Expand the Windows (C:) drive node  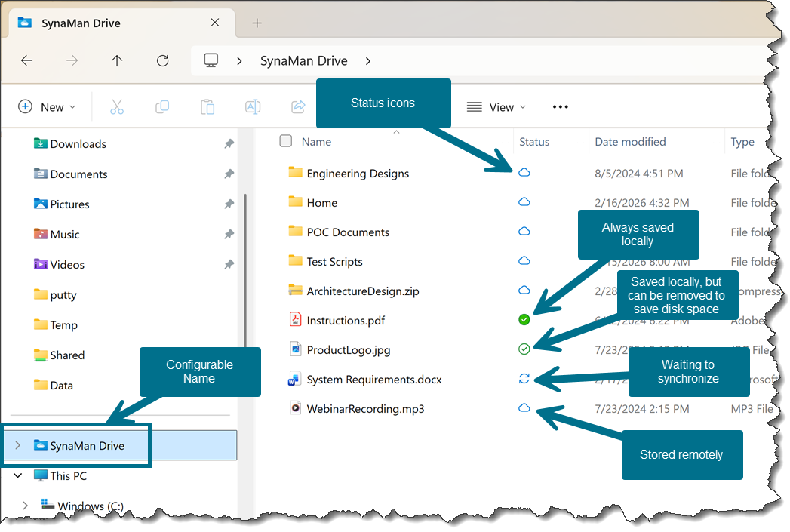tap(26, 506)
